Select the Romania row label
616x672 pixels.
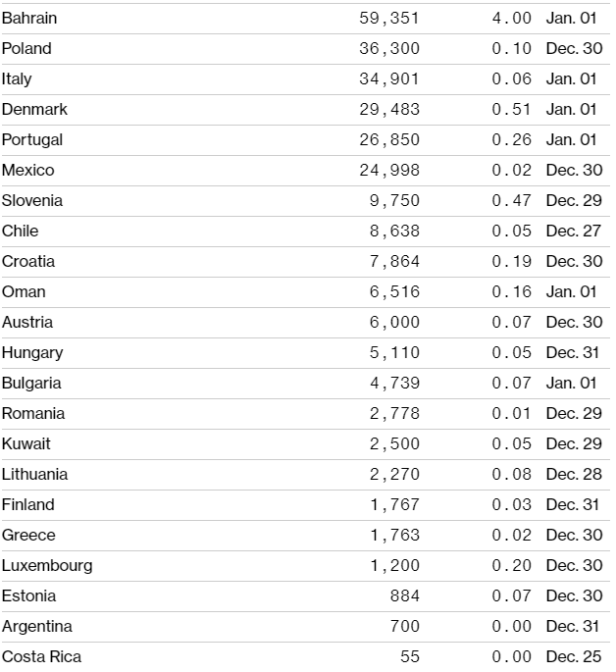point(33,413)
